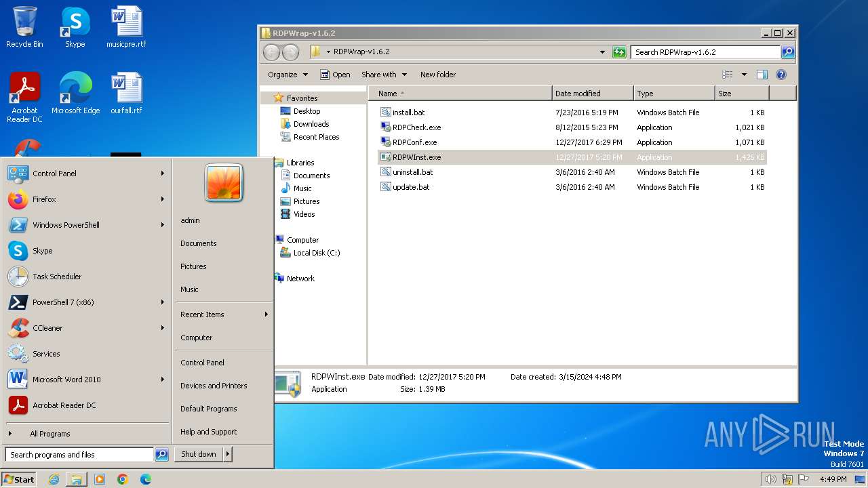
Task: Sort files by Date modified column
Action: pos(593,94)
